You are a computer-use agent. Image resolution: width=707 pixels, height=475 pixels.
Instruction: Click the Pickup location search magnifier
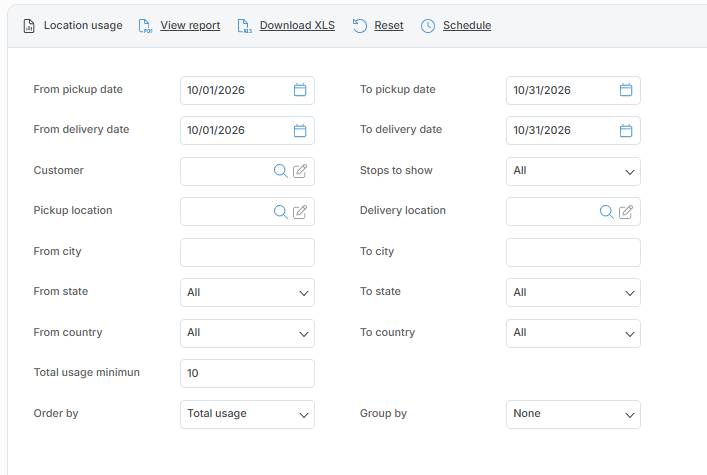coord(280,212)
